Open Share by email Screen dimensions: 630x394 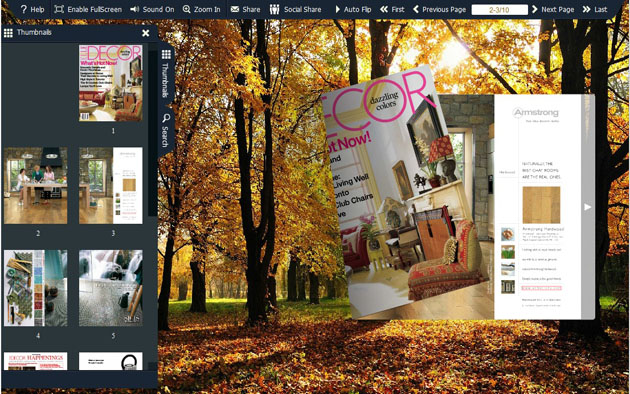pos(245,9)
